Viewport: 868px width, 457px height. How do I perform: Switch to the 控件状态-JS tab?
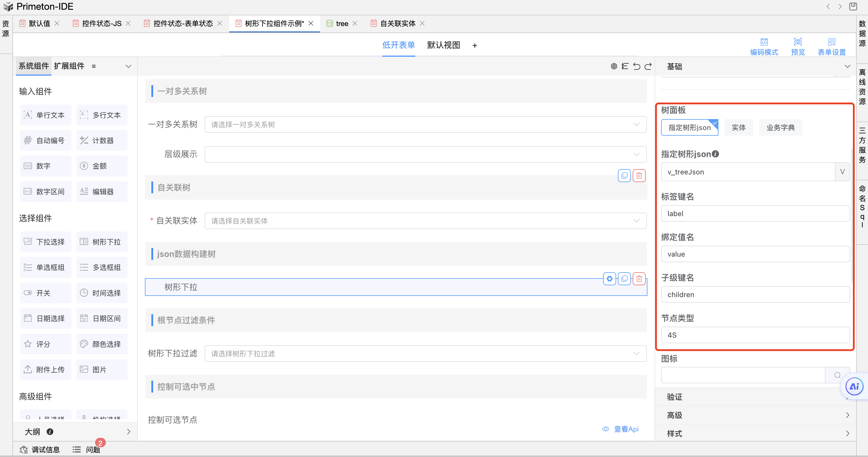pos(101,24)
